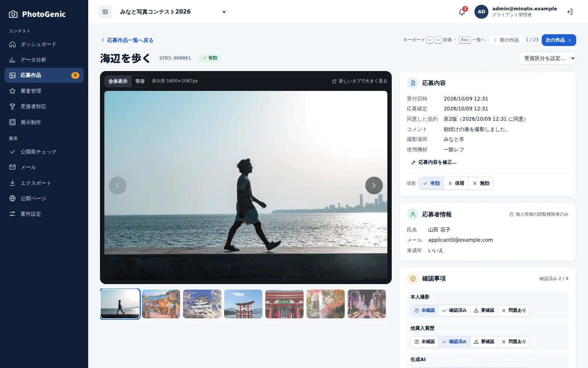Viewport: 588px width, 368px height.
Task: Open ダッシュボード in sidebar
Action: click(44, 44)
